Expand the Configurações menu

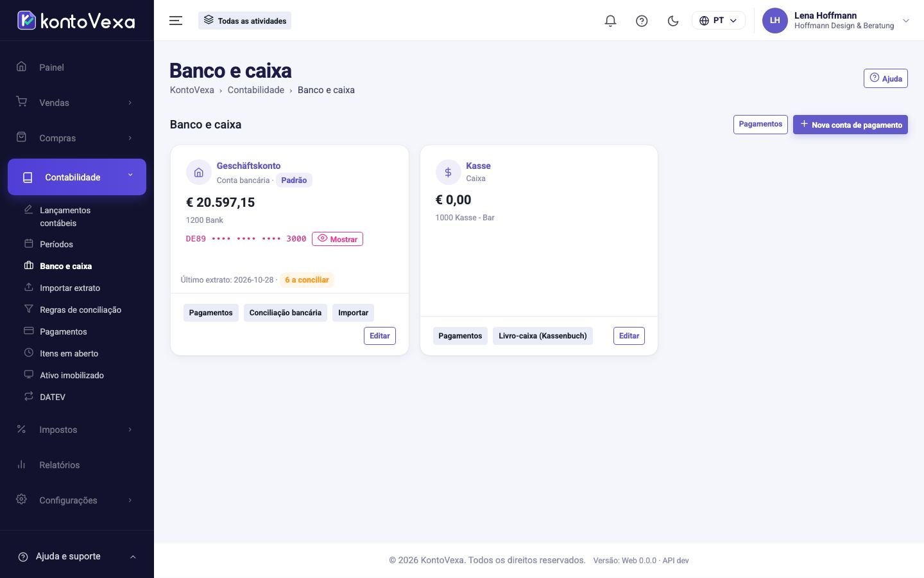(77, 500)
